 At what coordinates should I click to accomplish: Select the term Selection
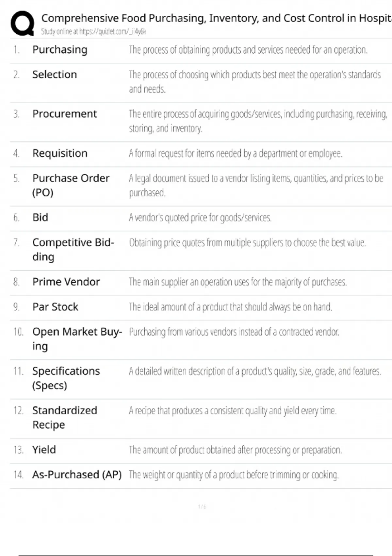pos(55,75)
